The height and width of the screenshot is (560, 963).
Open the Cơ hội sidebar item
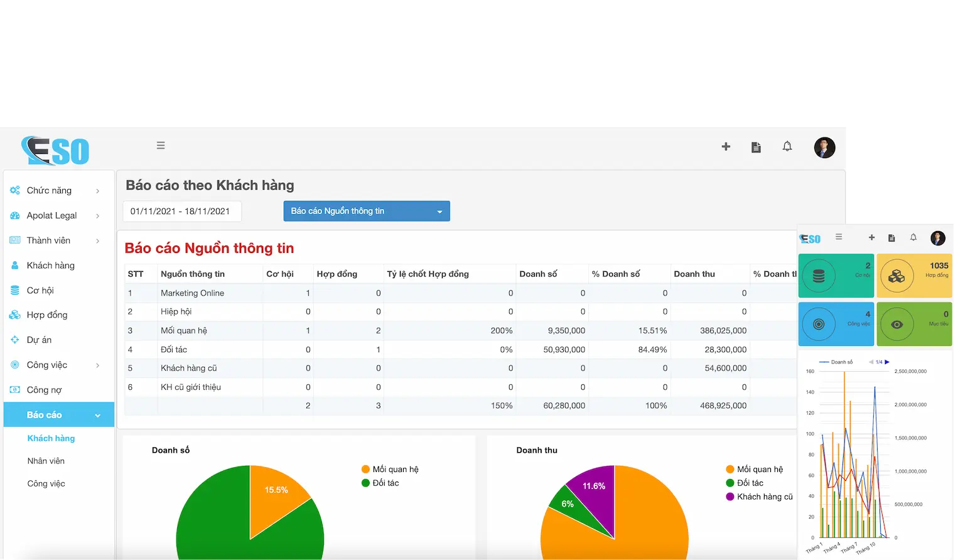click(40, 290)
